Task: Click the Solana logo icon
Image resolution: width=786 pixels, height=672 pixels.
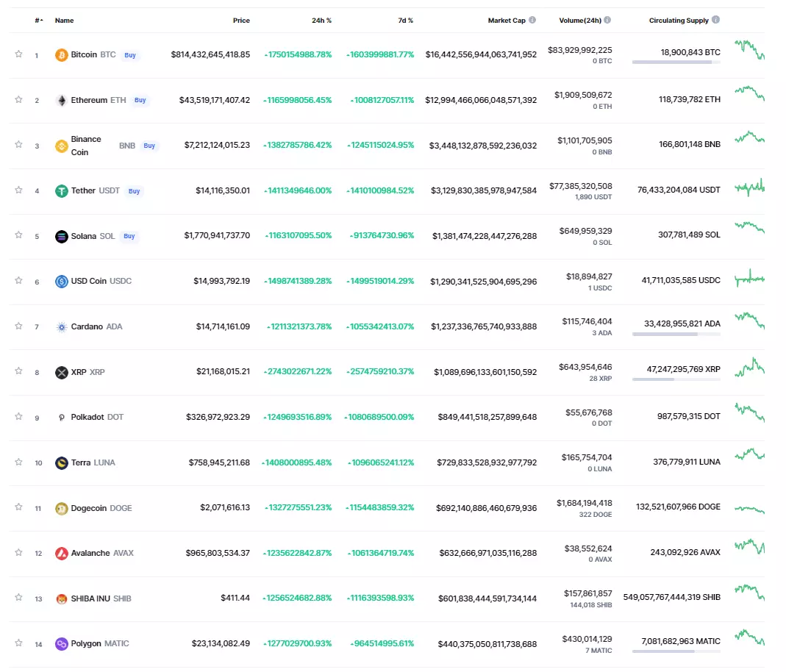Action: click(61, 236)
